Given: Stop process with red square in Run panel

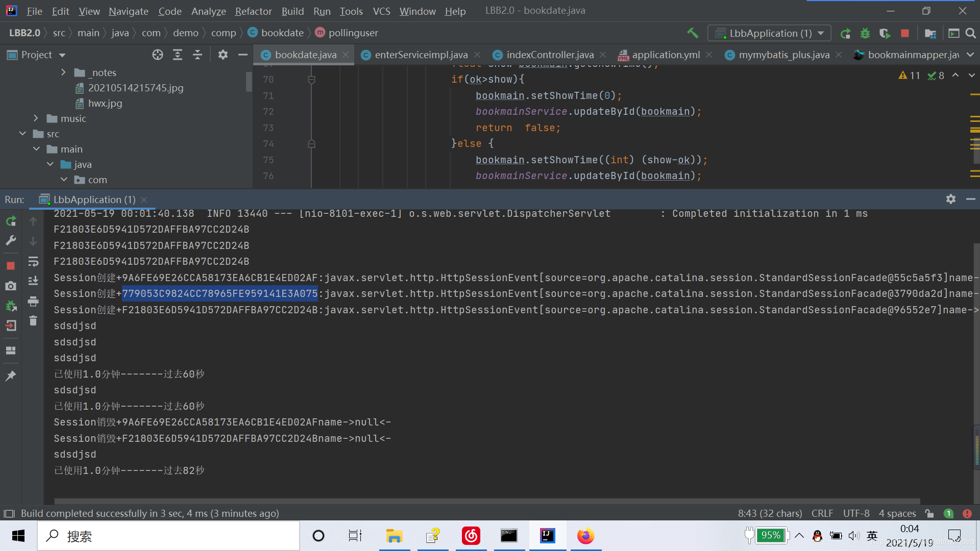Looking at the screenshot, I should (11, 266).
